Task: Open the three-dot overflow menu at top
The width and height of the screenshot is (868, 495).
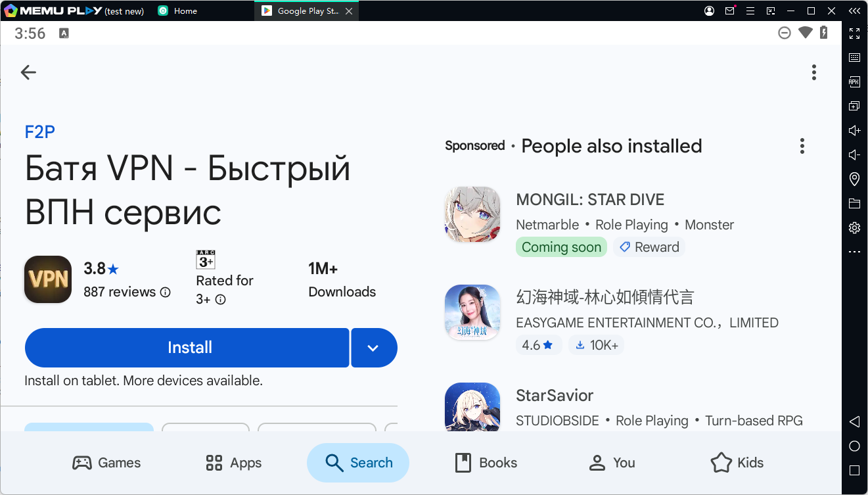Action: pyautogui.click(x=813, y=72)
